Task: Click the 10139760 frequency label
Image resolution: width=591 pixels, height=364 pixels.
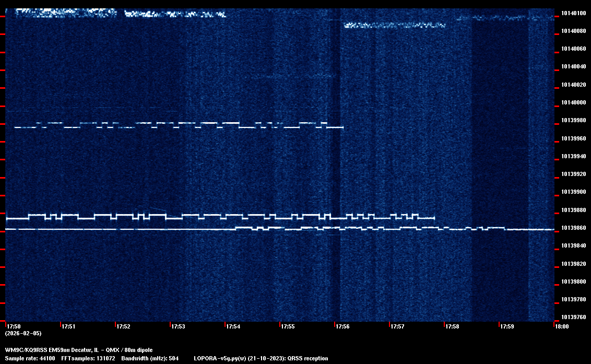Action: pos(573,317)
